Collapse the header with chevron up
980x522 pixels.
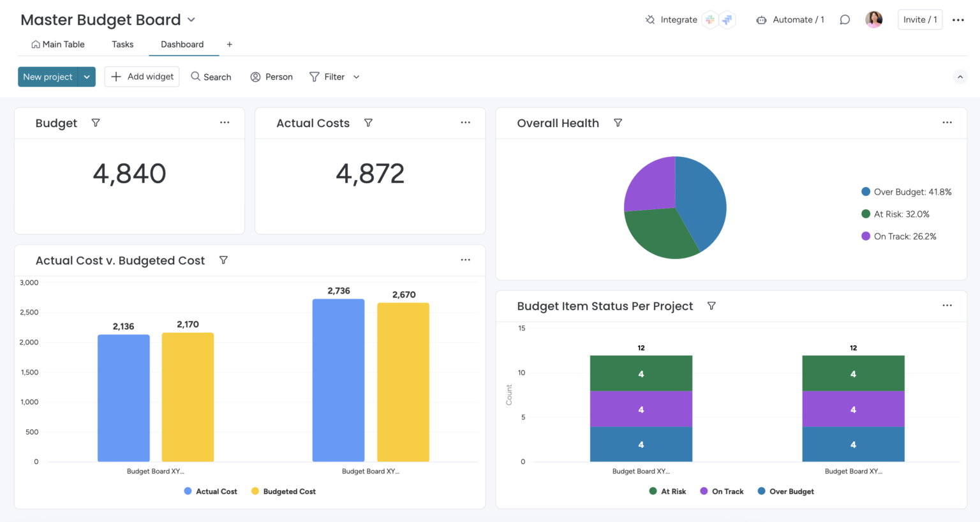960,77
